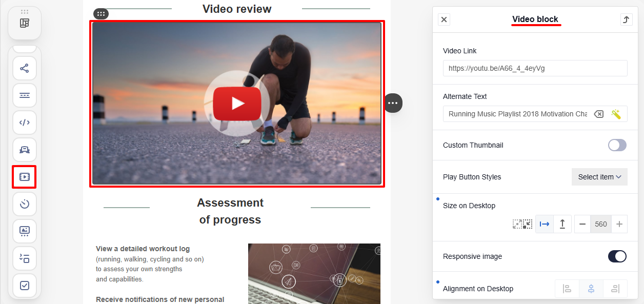Open the three-dots menu beside the video

(x=393, y=103)
